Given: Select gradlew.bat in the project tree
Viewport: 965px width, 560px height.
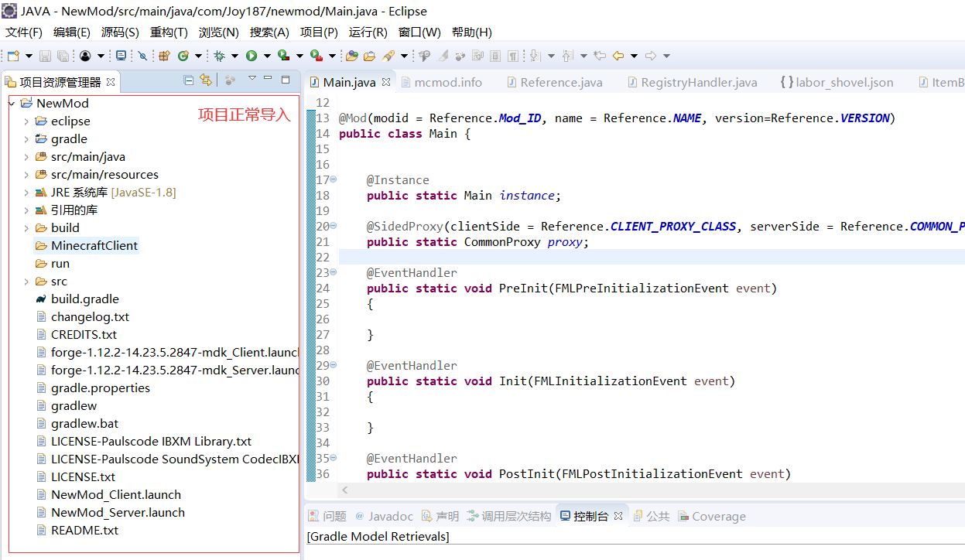Looking at the screenshot, I should [x=77, y=424].
